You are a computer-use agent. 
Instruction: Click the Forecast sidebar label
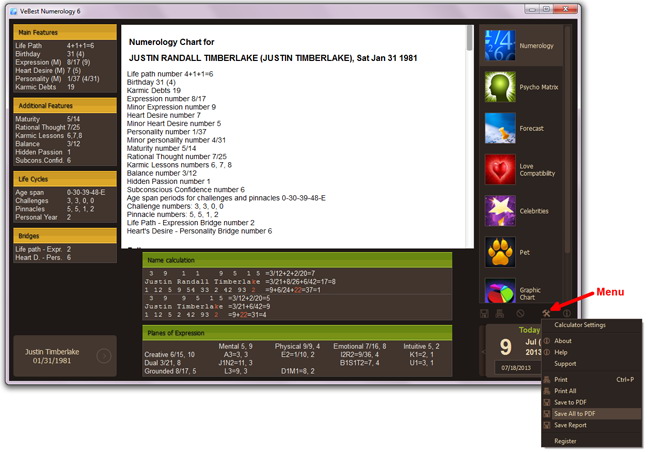[531, 129]
